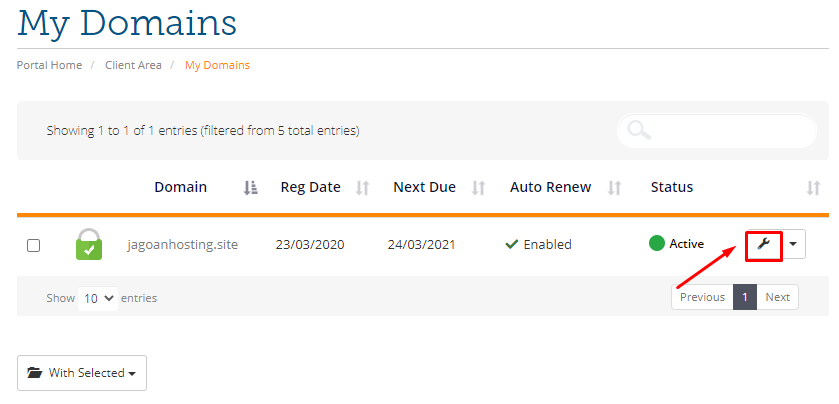Sort by Domain column sort icon
839x404 pixels.
click(x=250, y=187)
